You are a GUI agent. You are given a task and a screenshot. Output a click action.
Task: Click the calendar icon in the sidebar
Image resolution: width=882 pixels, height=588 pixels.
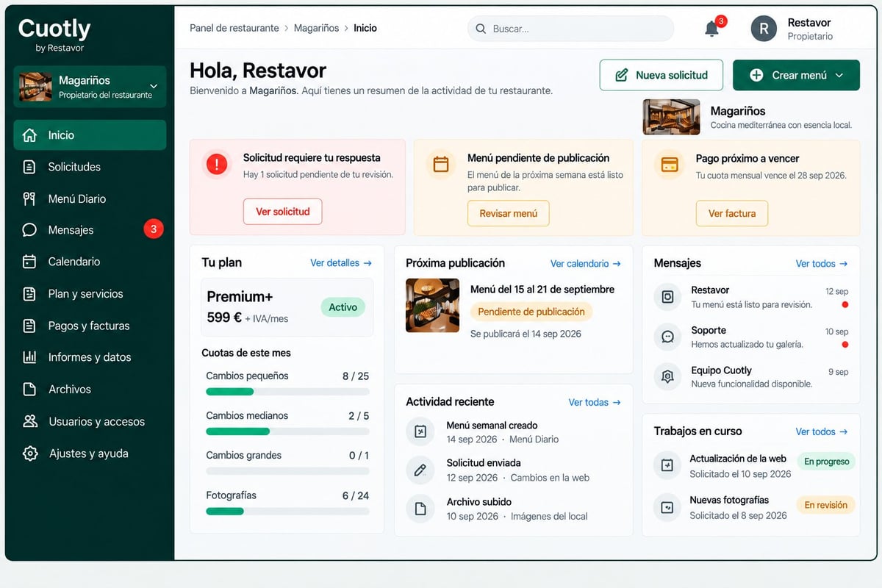click(29, 262)
